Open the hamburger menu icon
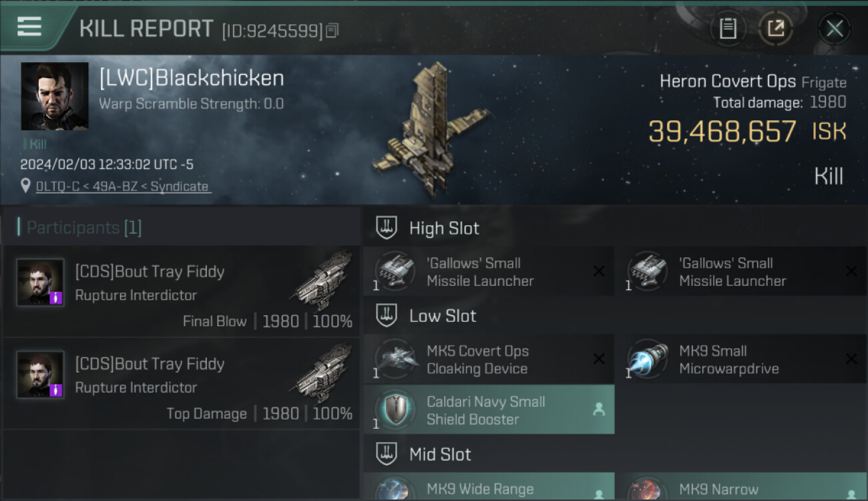Viewport: 868px width, 501px height. pos(29,27)
